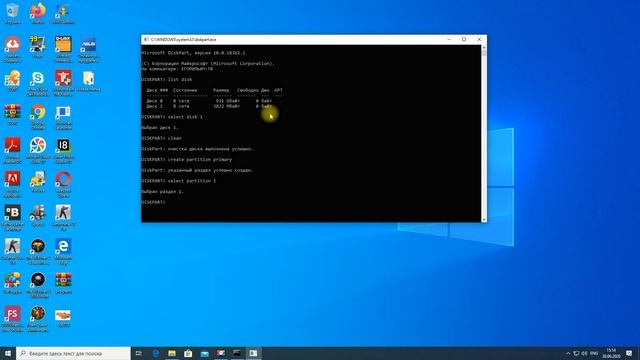Click the 'create partition primary' command line
640x360 pixels.
pos(187,160)
